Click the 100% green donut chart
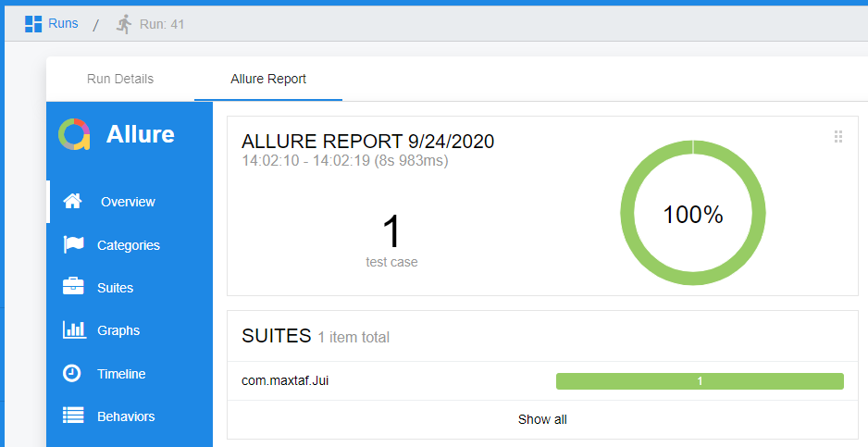Image resolution: width=868 pixels, height=447 pixels. [693, 213]
